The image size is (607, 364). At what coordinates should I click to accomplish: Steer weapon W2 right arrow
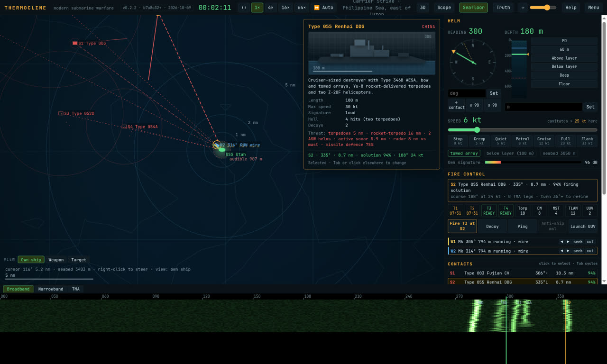568,251
